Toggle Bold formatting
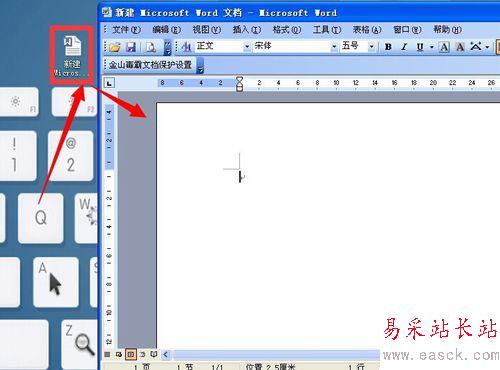 [388, 47]
